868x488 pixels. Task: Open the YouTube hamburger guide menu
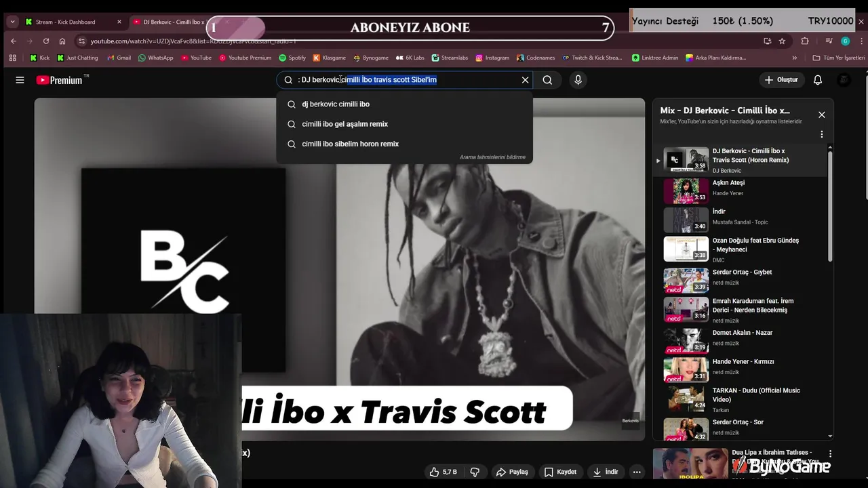pyautogui.click(x=20, y=80)
